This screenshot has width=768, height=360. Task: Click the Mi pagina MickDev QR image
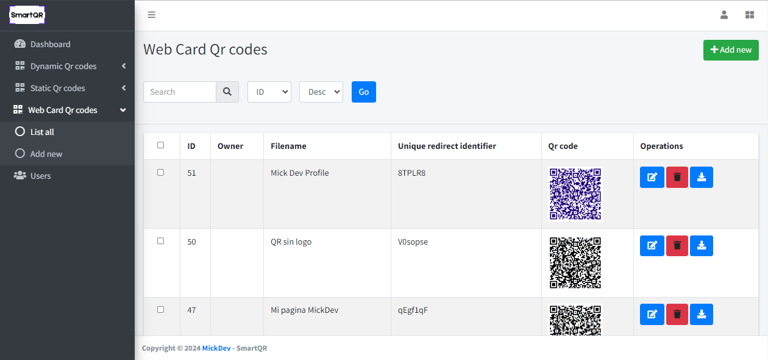575,320
